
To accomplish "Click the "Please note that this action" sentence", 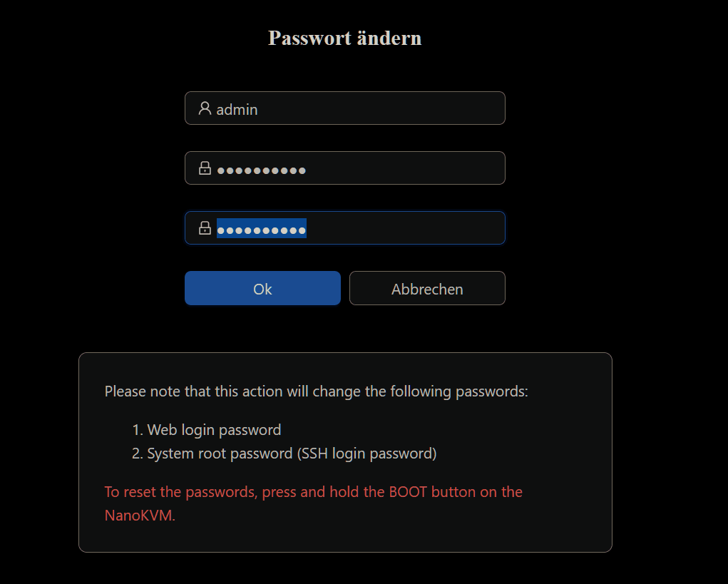I will point(316,391).
